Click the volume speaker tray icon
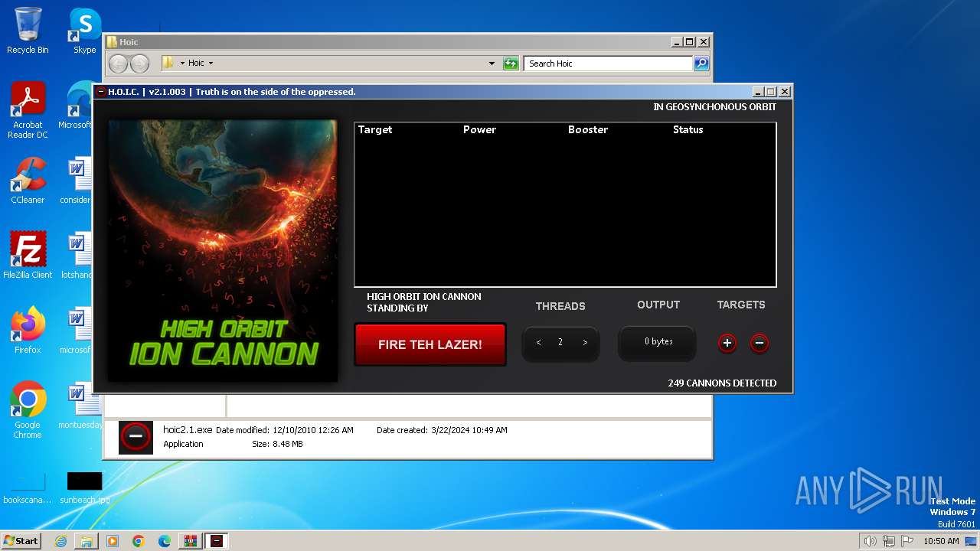The image size is (980, 551). 870,541
